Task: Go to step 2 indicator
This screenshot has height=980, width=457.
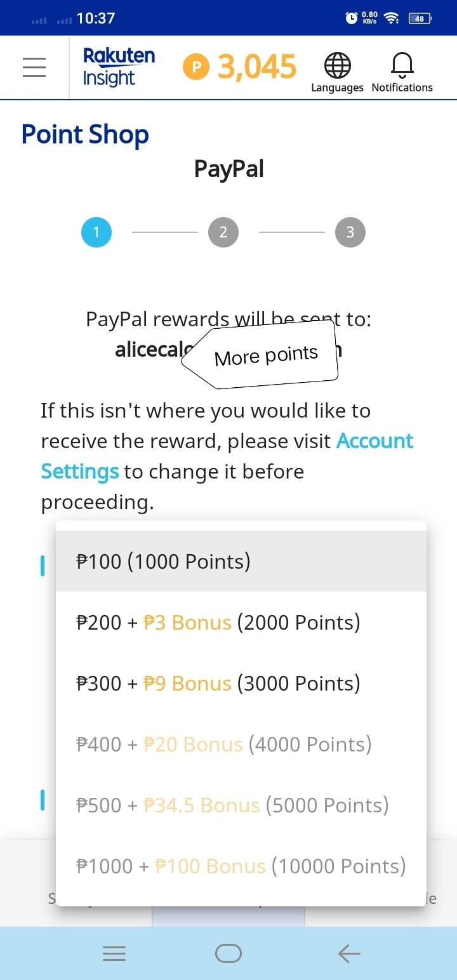Action: pyautogui.click(x=223, y=232)
